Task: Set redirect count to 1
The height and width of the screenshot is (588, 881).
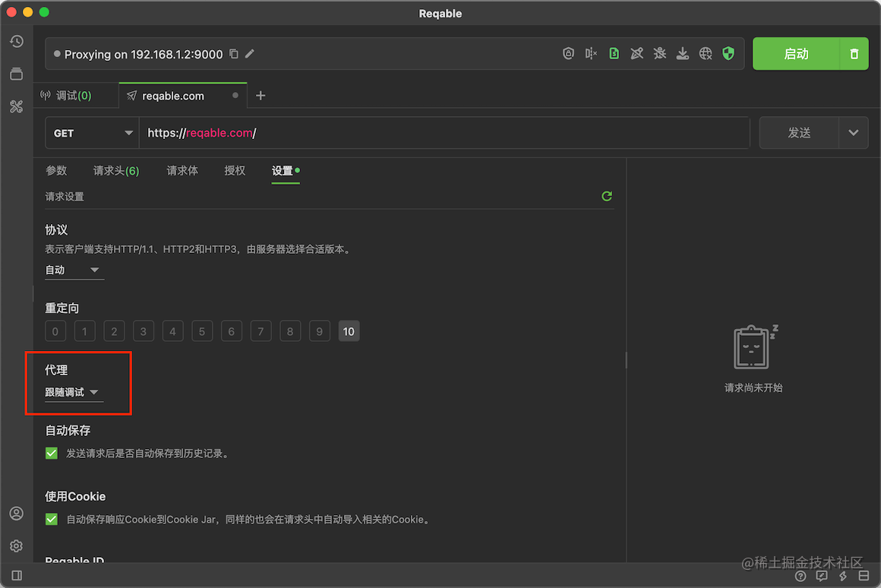Action: 85,331
